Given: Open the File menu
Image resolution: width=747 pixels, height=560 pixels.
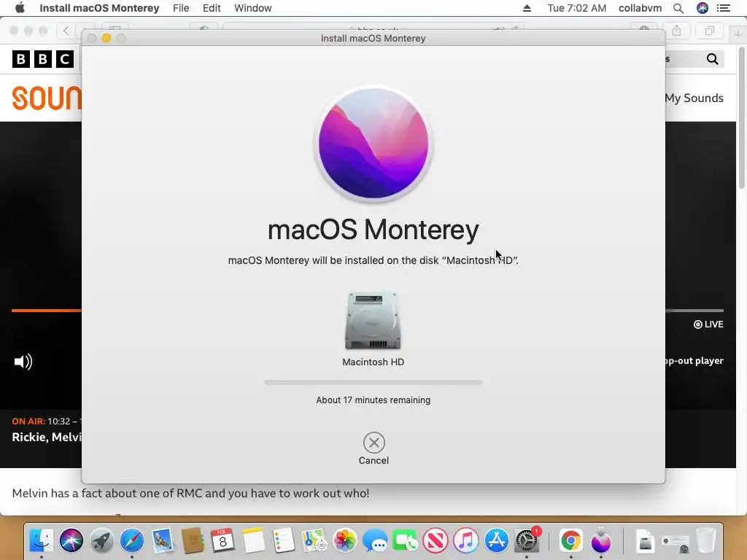Looking at the screenshot, I should point(181,8).
